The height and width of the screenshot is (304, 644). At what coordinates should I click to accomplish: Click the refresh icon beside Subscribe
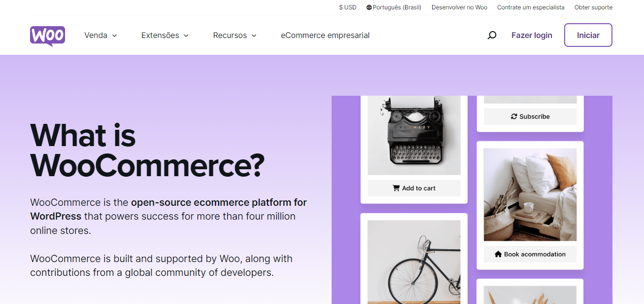(514, 116)
